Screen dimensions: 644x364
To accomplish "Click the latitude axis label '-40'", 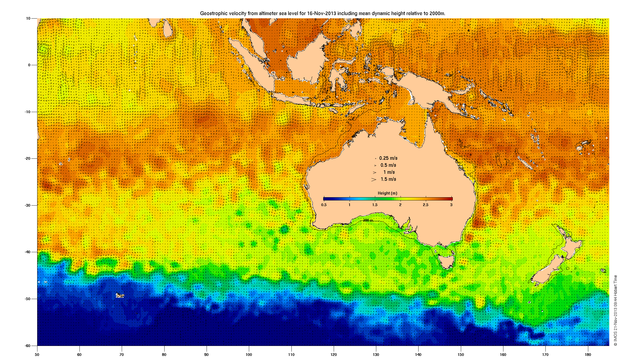I will 27,252.
